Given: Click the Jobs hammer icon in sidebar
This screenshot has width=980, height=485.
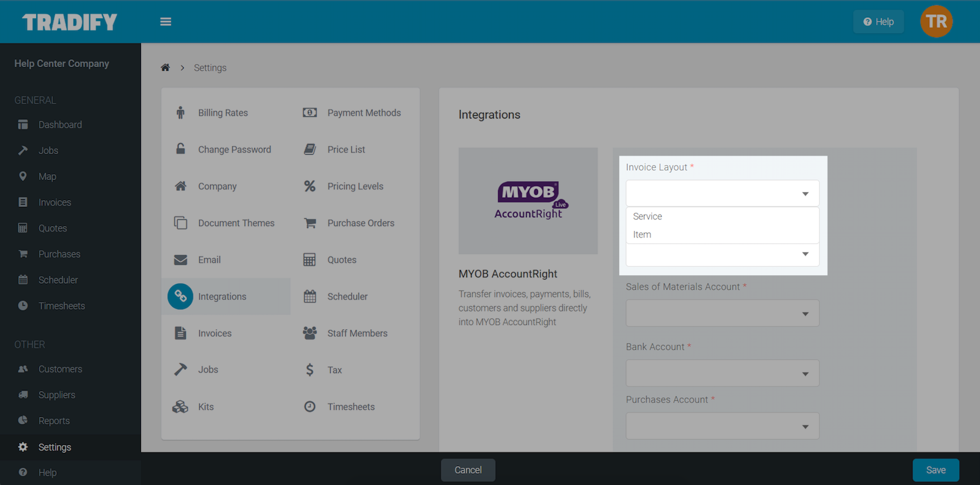Looking at the screenshot, I should [23, 150].
